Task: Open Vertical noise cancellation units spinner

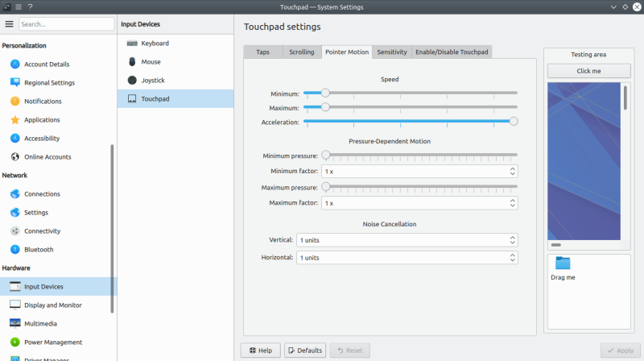Action: pyautogui.click(x=407, y=240)
